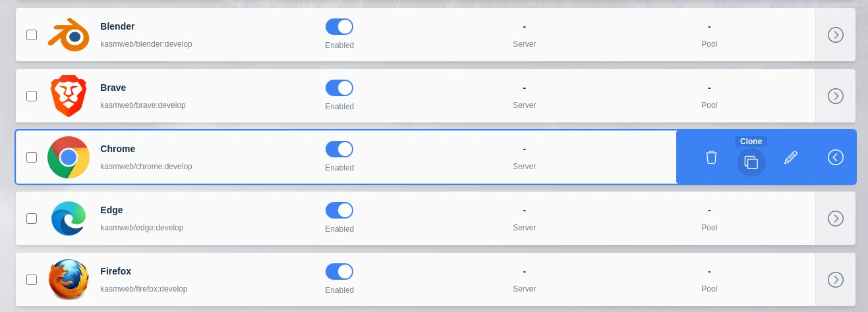Click the Blender logo thumbnail
Image resolution: width=868 pixels, height=312 pixels.
69,35
